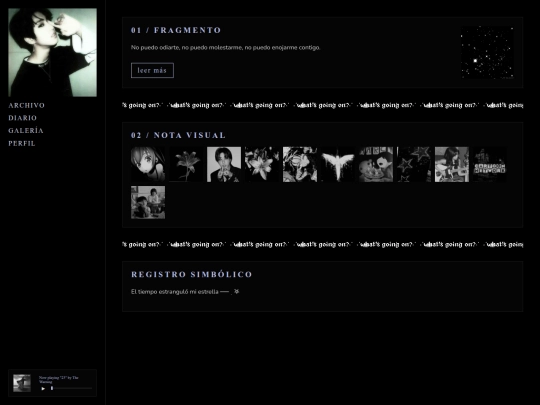Click the 'leer más' button
This screenshot has height=405, width=540.
click(x=152, y=70)
